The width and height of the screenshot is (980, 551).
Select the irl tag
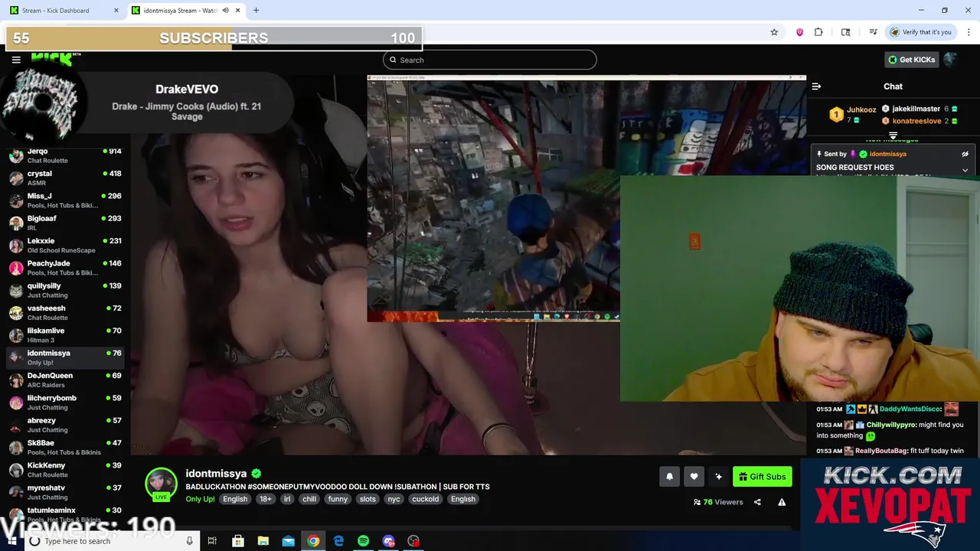click(287, 499)
